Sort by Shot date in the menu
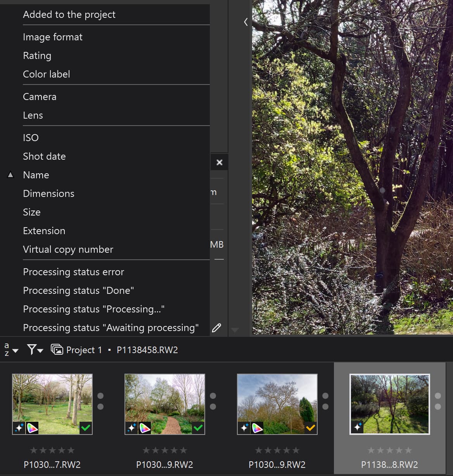The image size is (453, 476). pyautogui.click(x=44, y=156)
